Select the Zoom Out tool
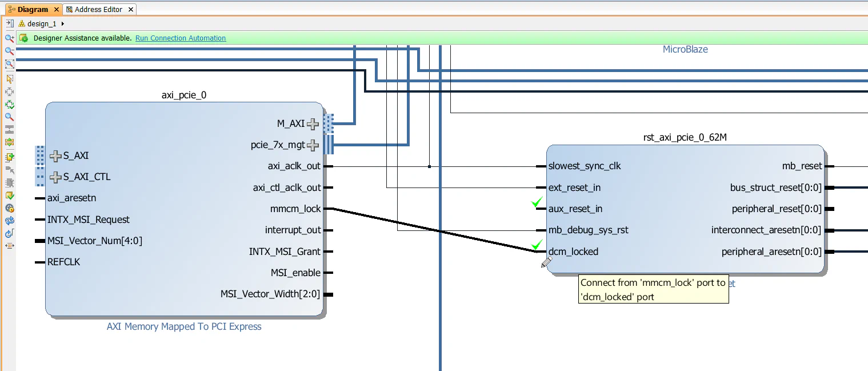The image size is (868, 371). coord(9,50)
